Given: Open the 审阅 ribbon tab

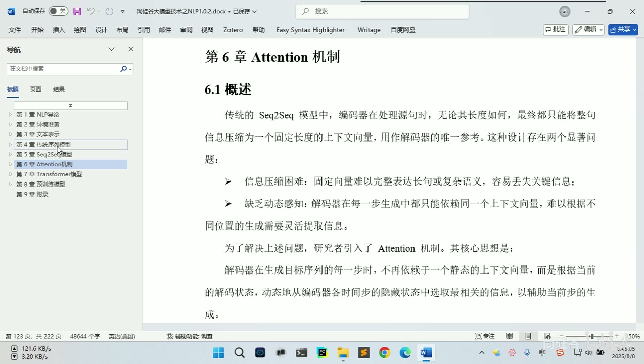Looking at the screenshot, I should [x=186, y=30].
